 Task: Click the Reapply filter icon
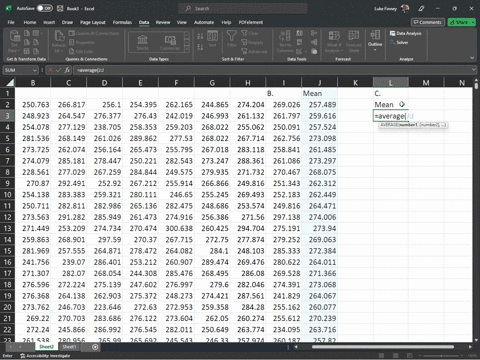point(252,42)
